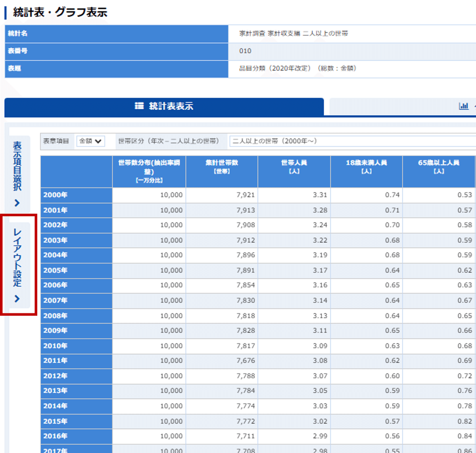Image resolution: width=476 pixels, height=453 pixels.
Task: Click the 7,854 cell in 2006年 row
Action: (222, 286)
